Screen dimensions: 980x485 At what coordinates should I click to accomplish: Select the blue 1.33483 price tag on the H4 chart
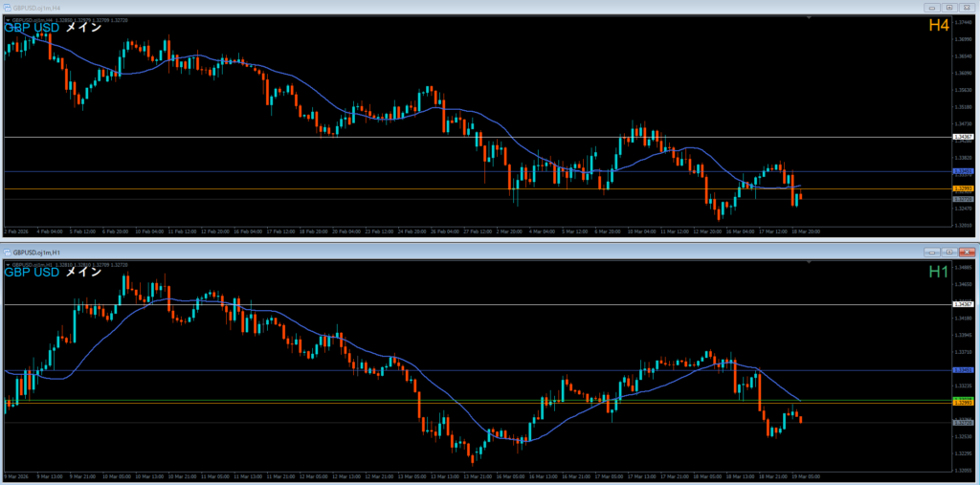pos(963,172)
